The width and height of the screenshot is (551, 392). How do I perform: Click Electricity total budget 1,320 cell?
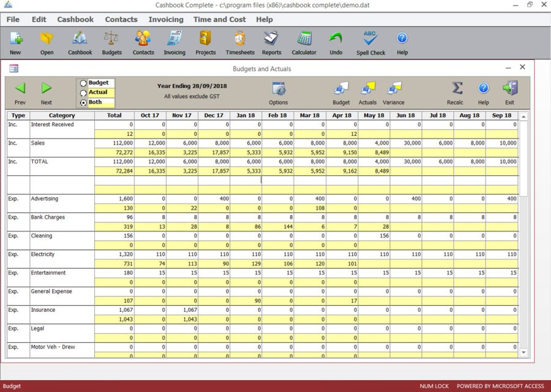tap(114, 254)
